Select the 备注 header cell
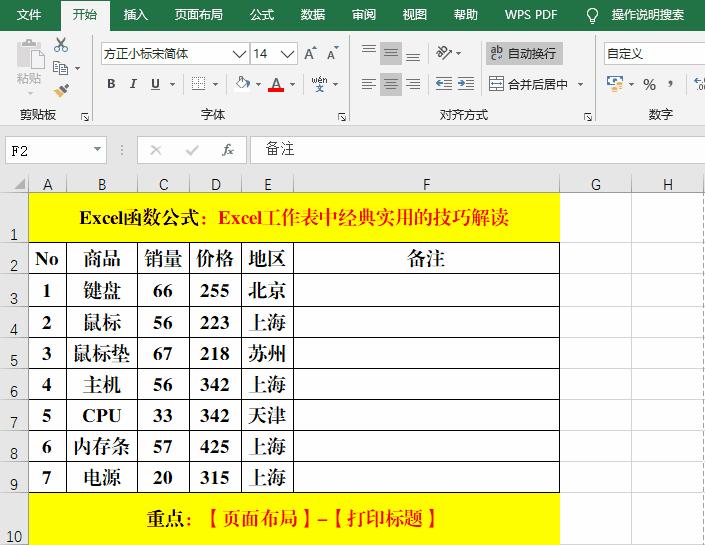 pos(426,259)
